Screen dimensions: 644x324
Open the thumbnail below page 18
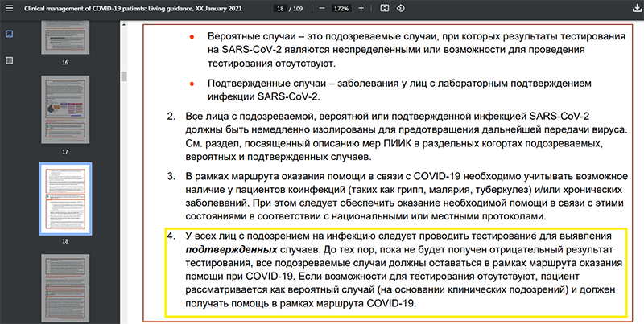tap(65, 289)
